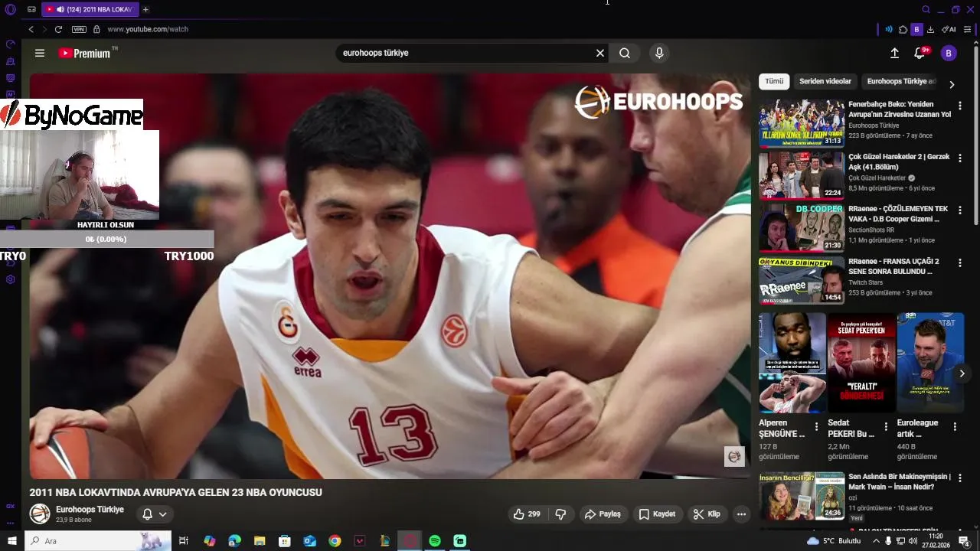Viewport: 980px width, 551px height.
Task: Open options for Çok Güzel Hareketler video
Action: click(x=959, y=158)
